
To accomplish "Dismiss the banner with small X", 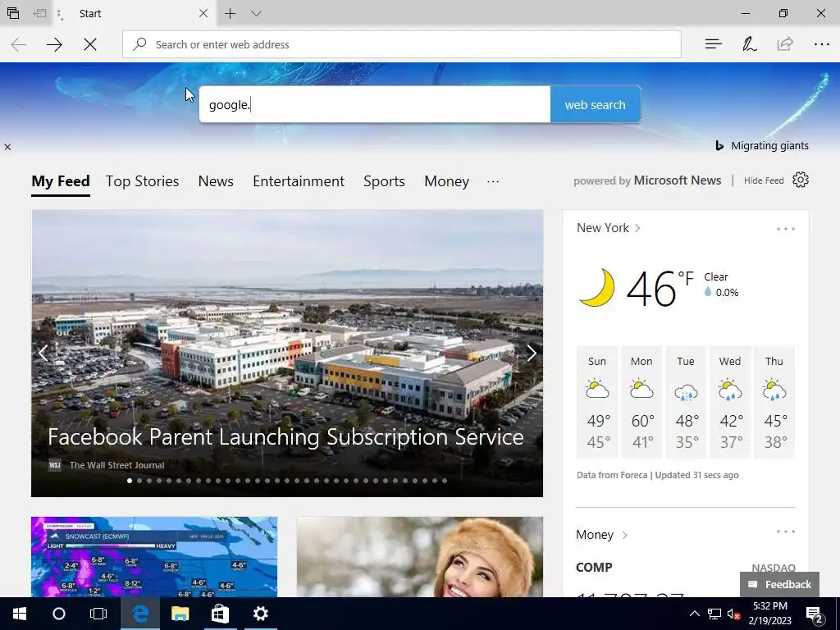I will coord(7,147).
